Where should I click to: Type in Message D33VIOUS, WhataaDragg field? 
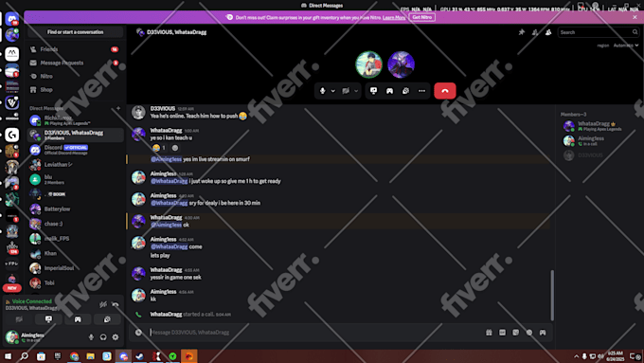click(x=314, y=332)
